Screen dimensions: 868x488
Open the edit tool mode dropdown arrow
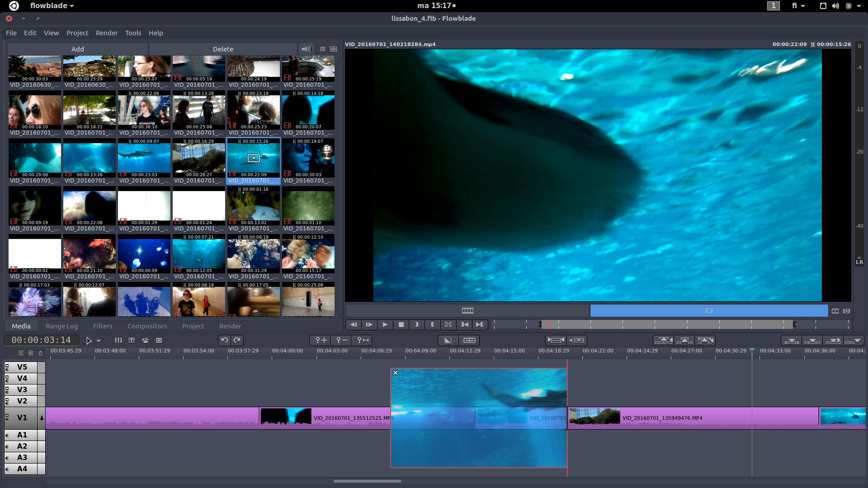99,341
